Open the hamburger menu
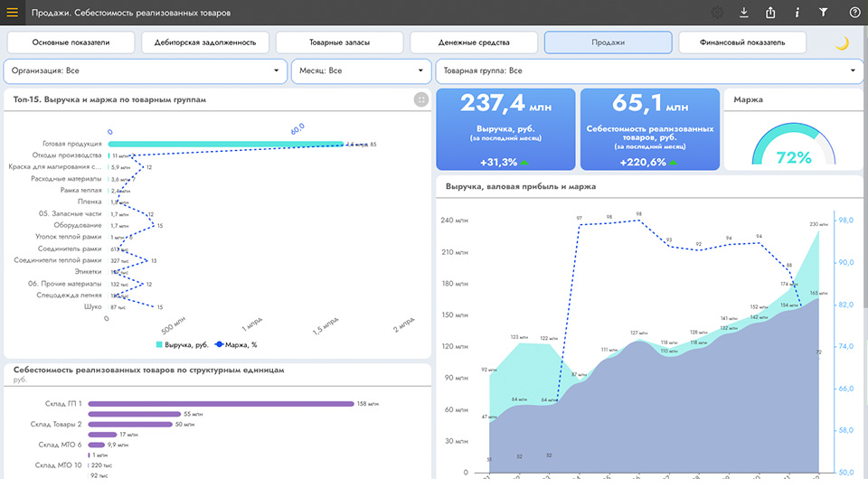Screen dimensions: 868x488 (x=12, y=12)
